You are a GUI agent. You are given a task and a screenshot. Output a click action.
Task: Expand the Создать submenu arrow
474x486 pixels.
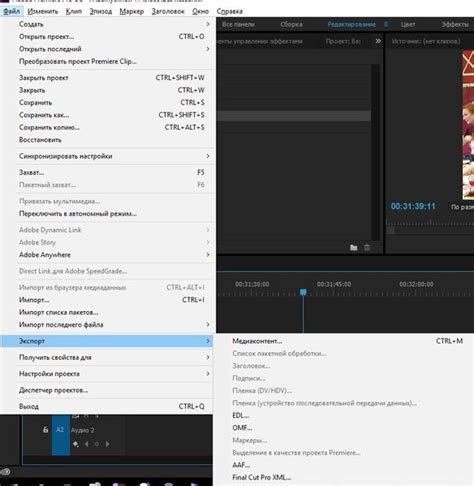pyautogui.click(x=208, y=24)
